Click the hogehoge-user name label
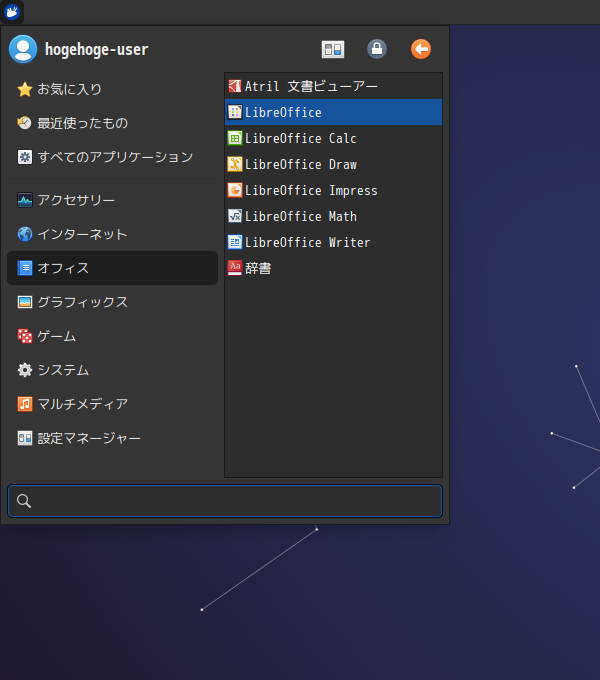Viewport: 600px width, 680px height. 97,49
